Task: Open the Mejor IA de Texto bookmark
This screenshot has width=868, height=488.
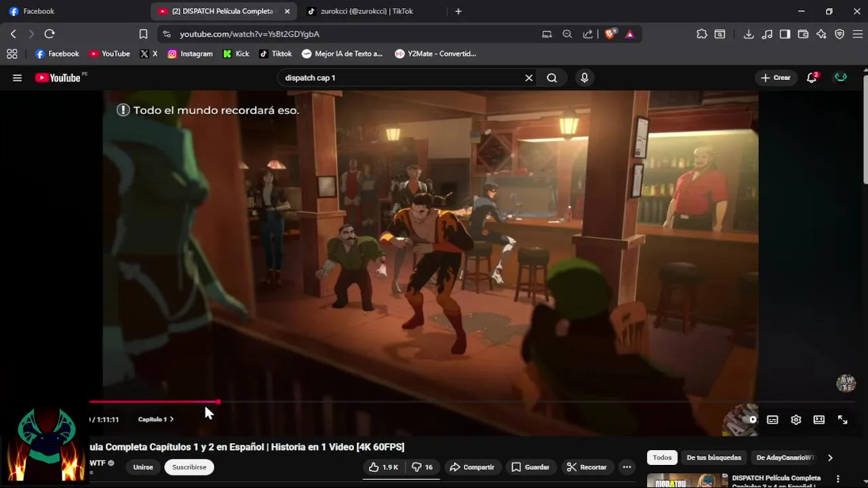Action: point(342,54)
